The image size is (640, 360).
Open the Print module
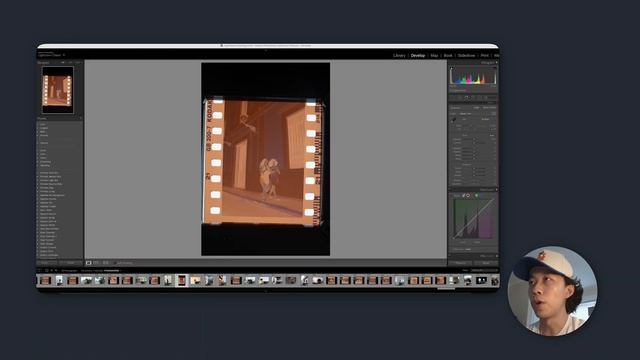click(484, 55)
